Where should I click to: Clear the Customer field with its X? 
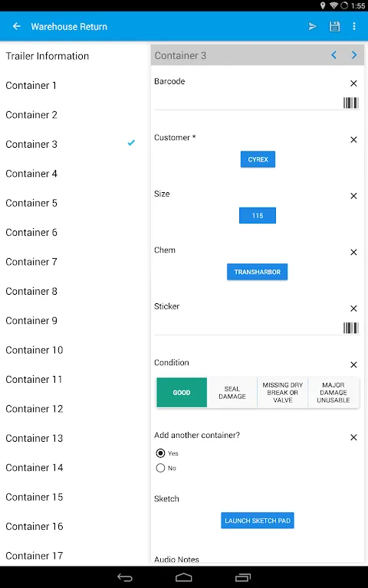point(353,139)
